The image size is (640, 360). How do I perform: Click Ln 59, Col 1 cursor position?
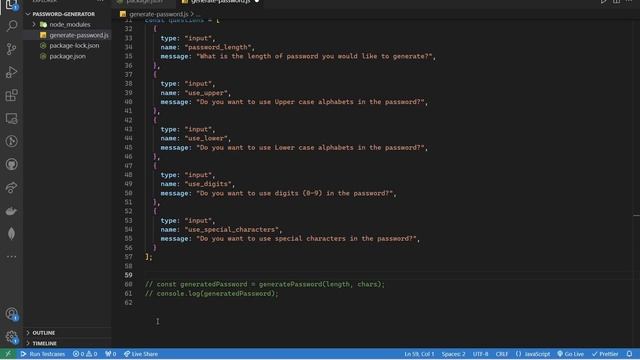click(x=419, y=354)
